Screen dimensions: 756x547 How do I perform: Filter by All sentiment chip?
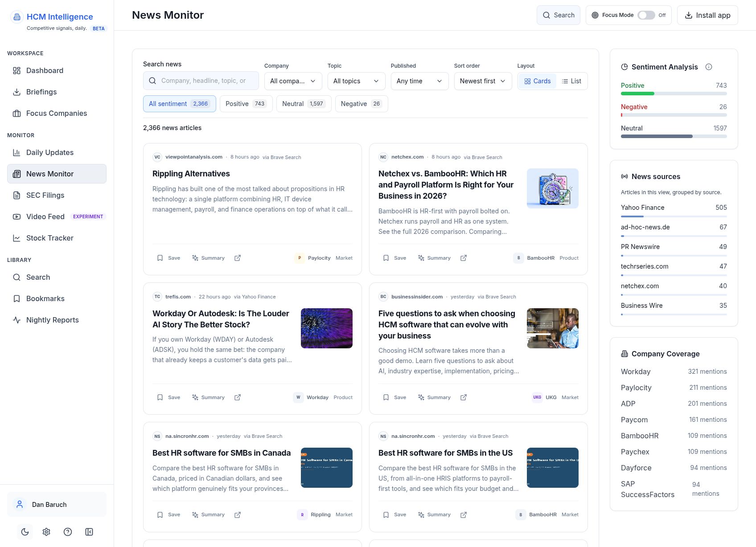(179, 104)
